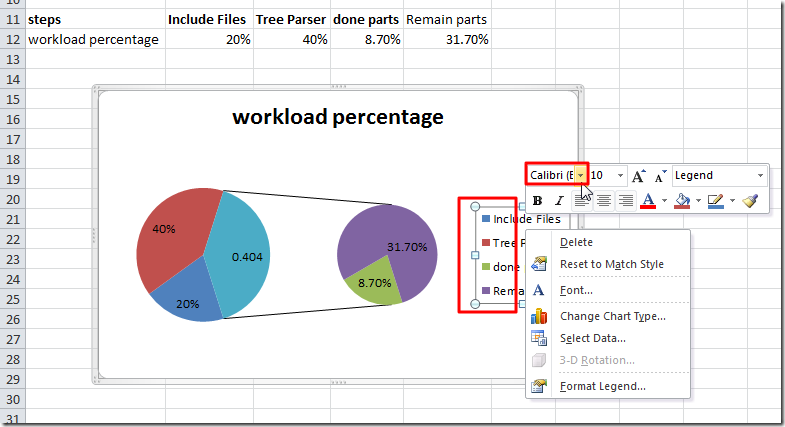Select the done parts header cell
Image resolution: width=785 pixels, height=427 pixels.
click(x=366, y=20)
